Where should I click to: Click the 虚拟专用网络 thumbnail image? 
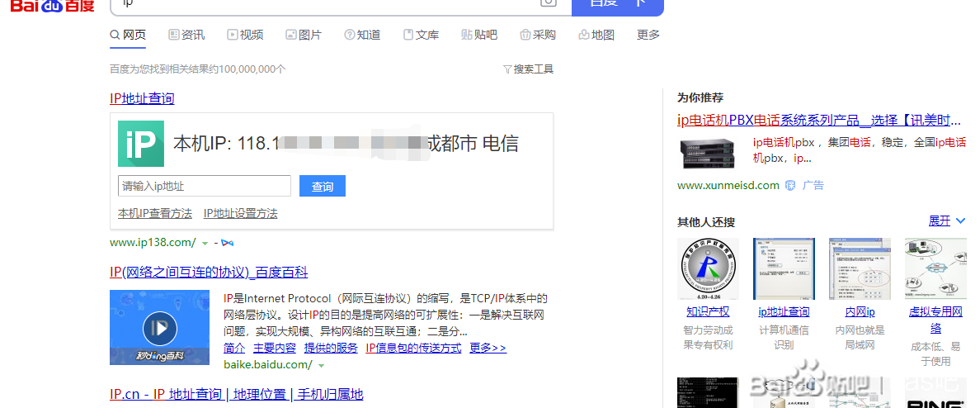[x=935, y=269]
